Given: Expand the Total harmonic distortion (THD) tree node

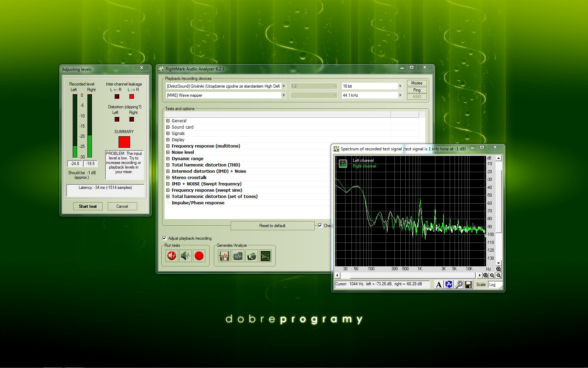Looking at the screenshot, I should tap(168, 165).
